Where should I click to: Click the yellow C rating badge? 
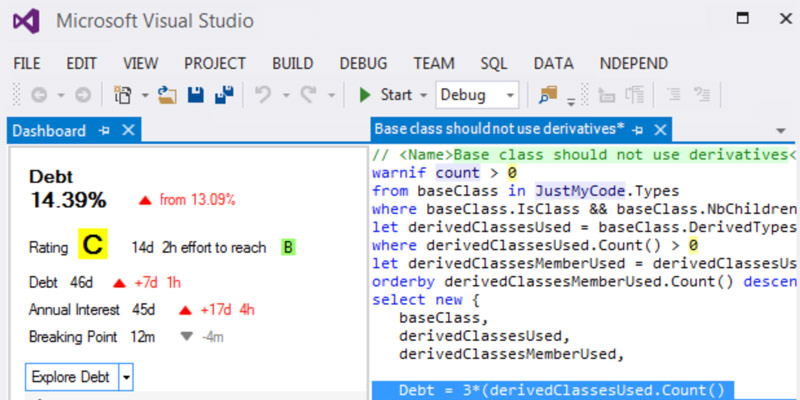pos(93,244)
